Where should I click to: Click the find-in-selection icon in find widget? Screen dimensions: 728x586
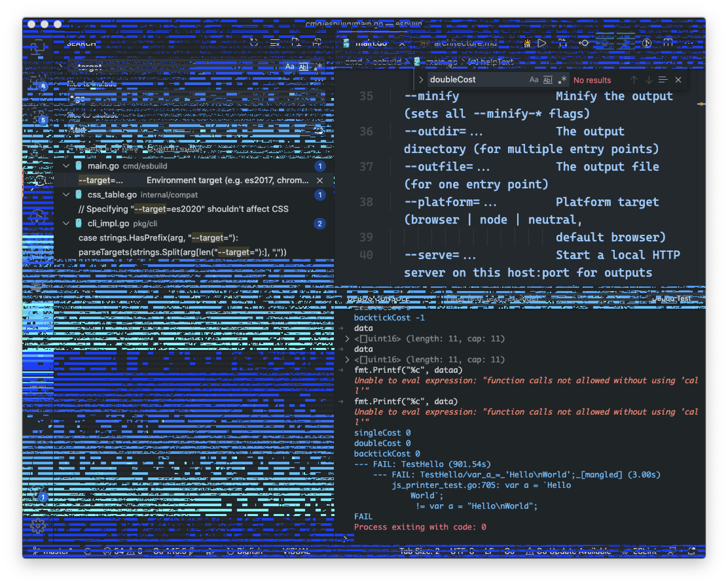[x=663, y=80]
